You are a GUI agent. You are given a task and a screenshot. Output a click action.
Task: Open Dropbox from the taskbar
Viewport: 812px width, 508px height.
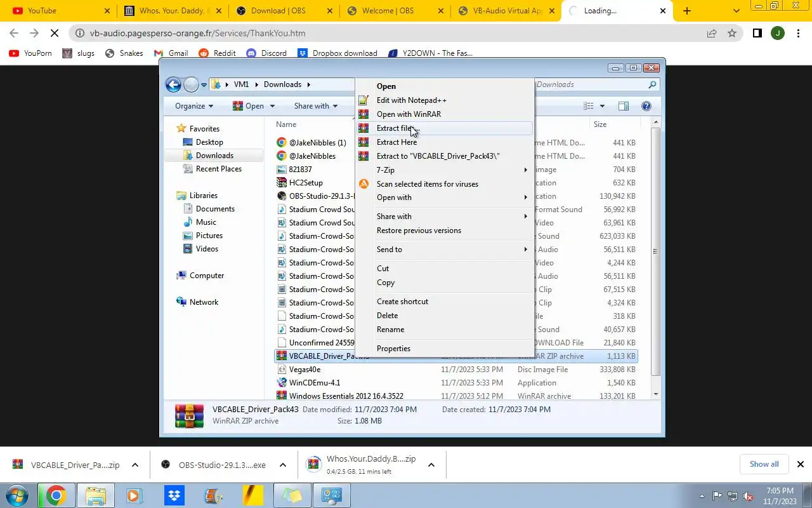pos(174,495)
